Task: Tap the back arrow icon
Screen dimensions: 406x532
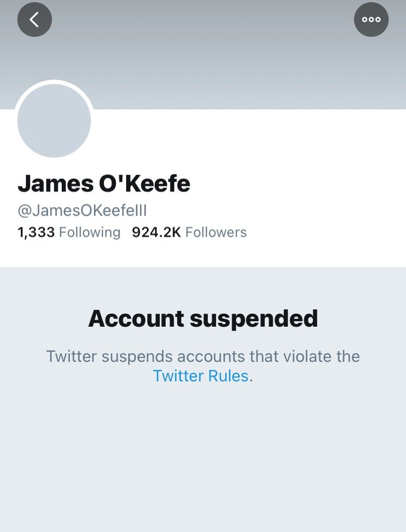Action: click(35, 20)
